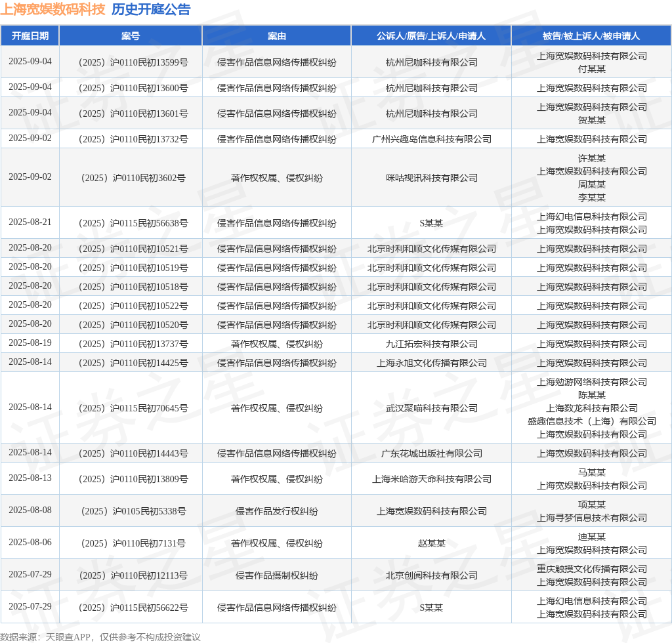Click the date 2025-09-02 in 沪0110民初3602号 row

(30, 177)
